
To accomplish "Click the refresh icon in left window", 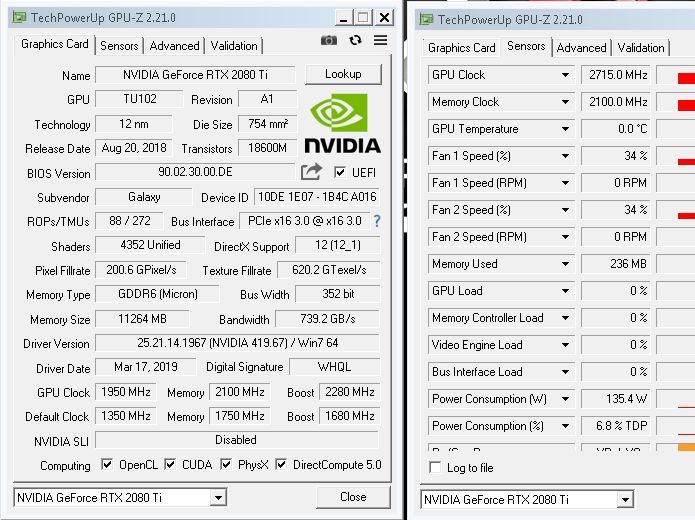I will [355, 40].
